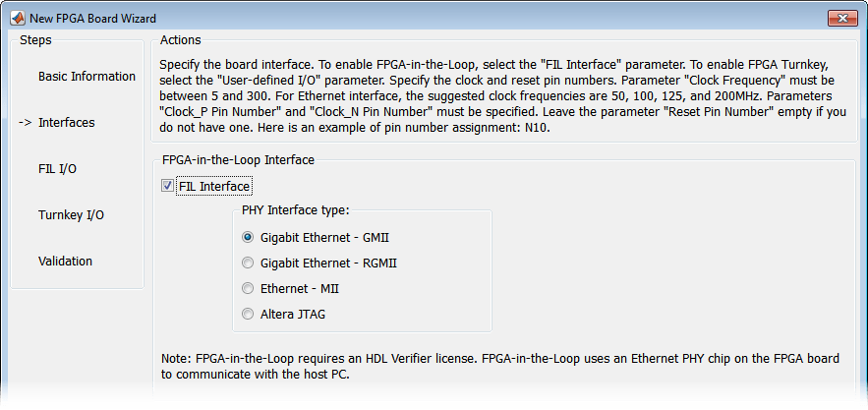The width and height of the screenshot is (868, 410).
Task: Click the Actions panel heading
Action: (x=180, y=40)
